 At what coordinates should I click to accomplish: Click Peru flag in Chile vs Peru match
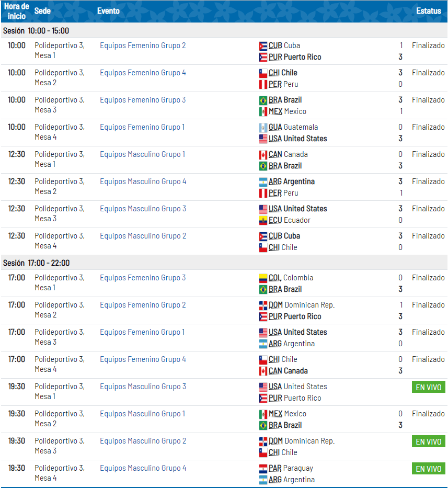pyautogui.click(x=263, y=85)
